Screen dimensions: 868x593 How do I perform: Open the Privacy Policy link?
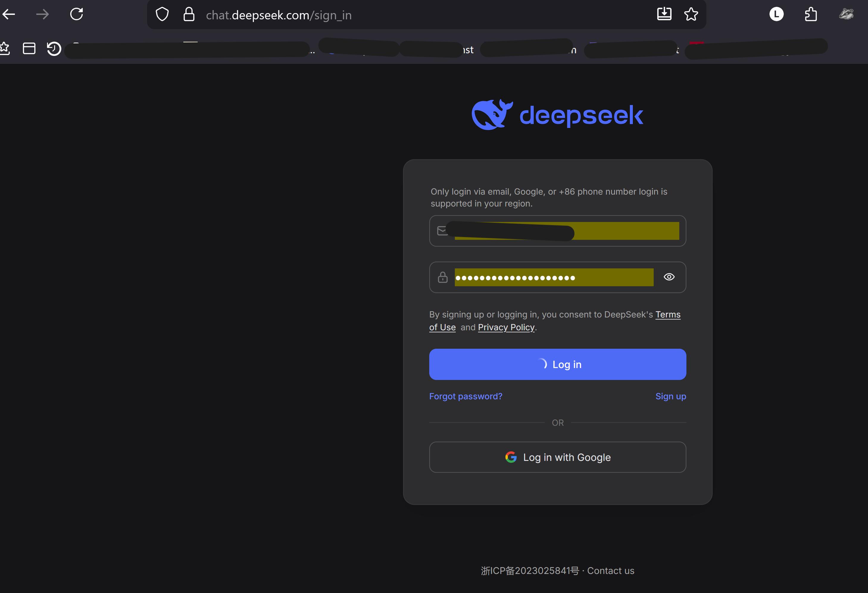pos(506,328)
